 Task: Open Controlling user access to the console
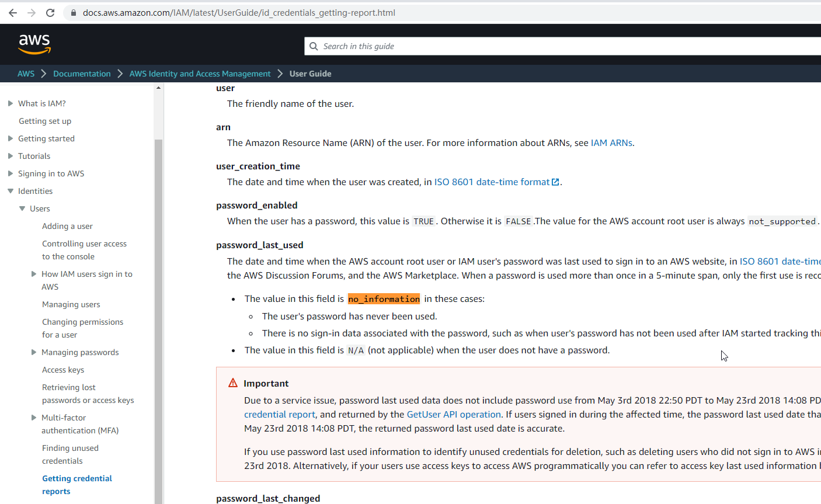84,250
